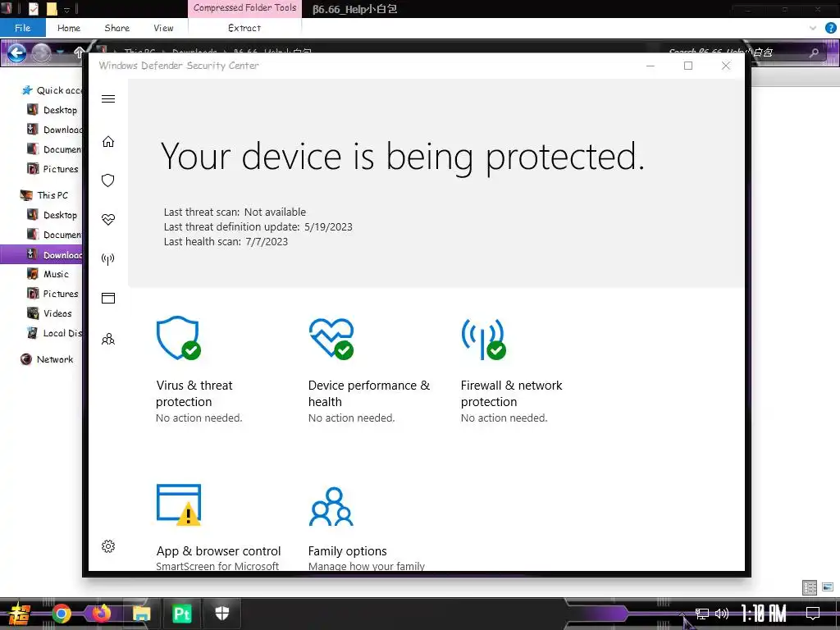The image size is (840, 630).
Task: Go to Home in Defender sidebar
Action: [108, 141]
